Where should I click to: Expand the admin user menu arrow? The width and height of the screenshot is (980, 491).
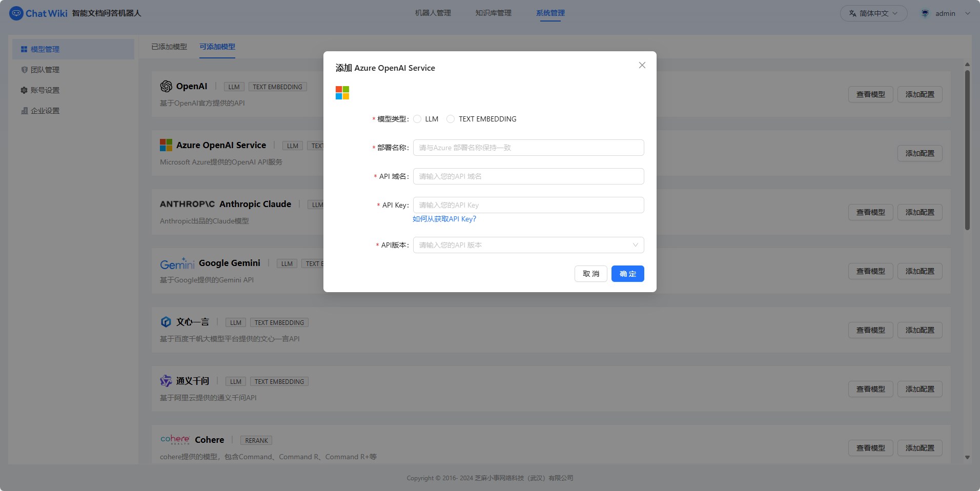click(x=967, y=13)
